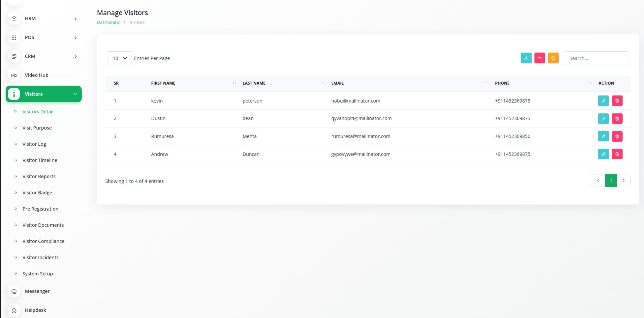Click the orange refresh button
Screen dimensions: 644x318
click(553, 58)
